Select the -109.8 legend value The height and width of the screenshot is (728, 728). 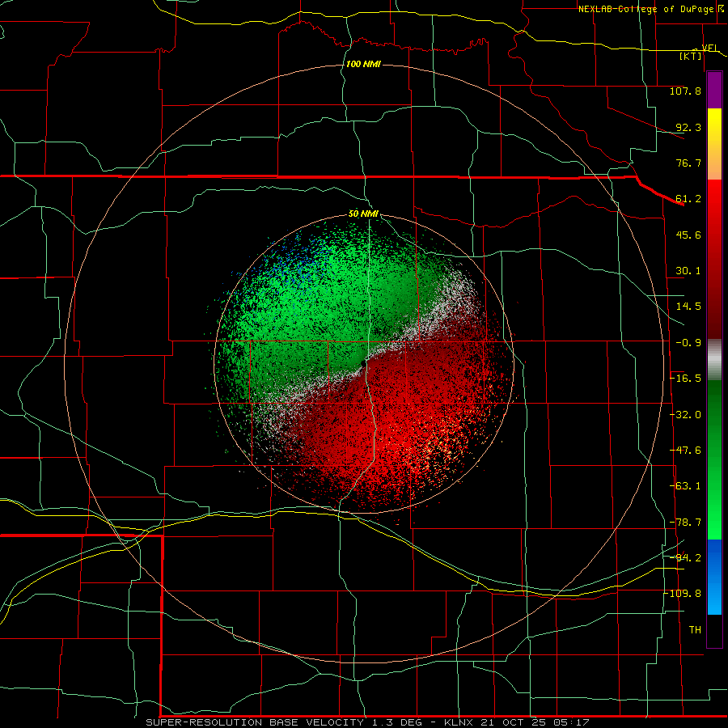click(683, 594)
